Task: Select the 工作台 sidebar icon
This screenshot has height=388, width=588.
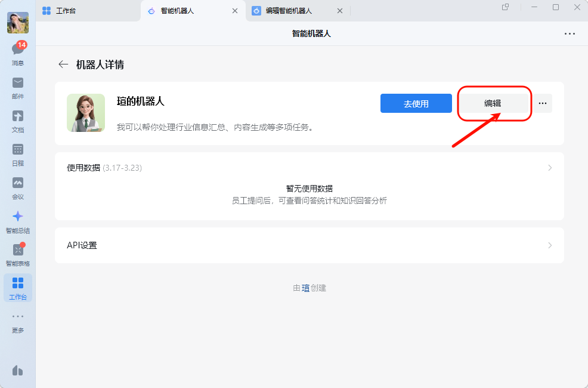Action: (18, 288)
